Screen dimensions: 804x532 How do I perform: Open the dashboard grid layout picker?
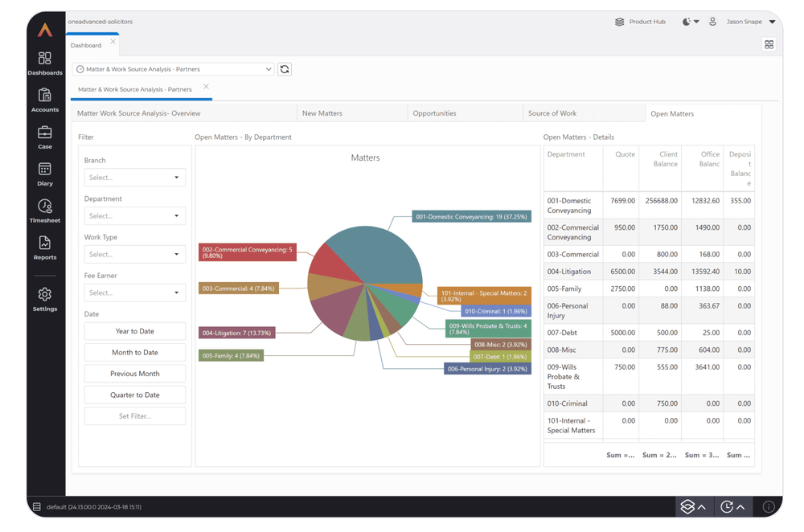click(769, 44)
